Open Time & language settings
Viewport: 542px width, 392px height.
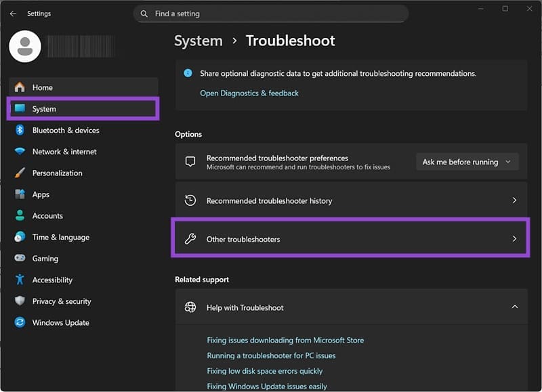coord(61,237)
